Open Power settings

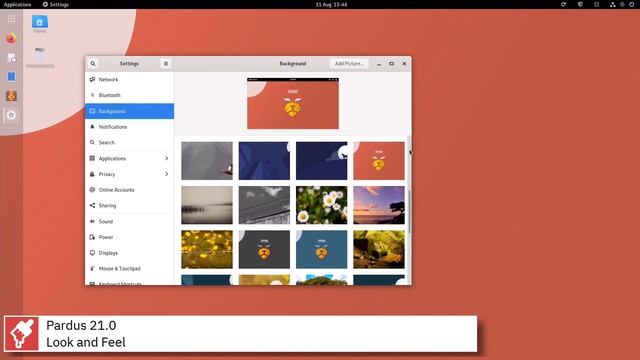(129, 237)
